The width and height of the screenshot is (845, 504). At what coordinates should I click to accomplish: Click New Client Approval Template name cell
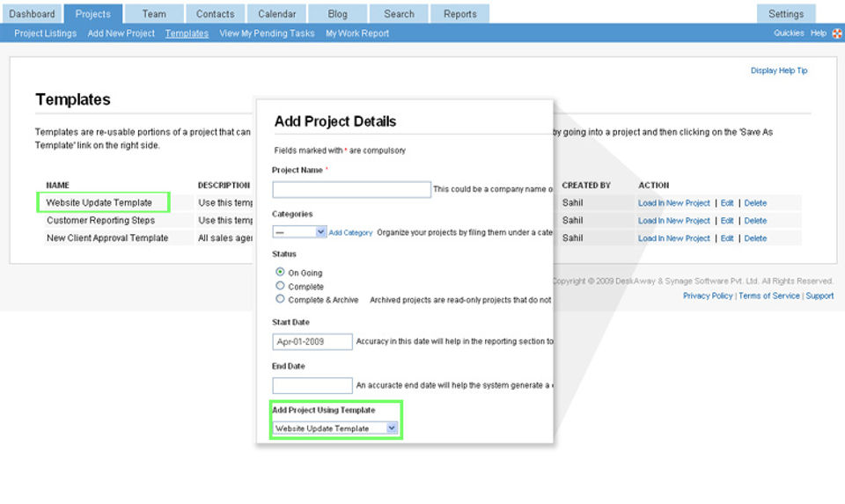pos(107,237)
